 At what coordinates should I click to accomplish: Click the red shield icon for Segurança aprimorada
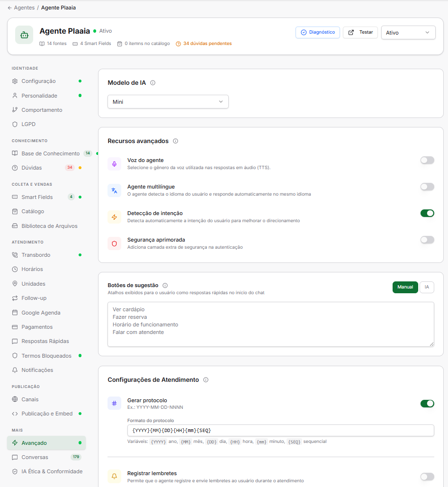pyautogui.click(x=114, y=243)
